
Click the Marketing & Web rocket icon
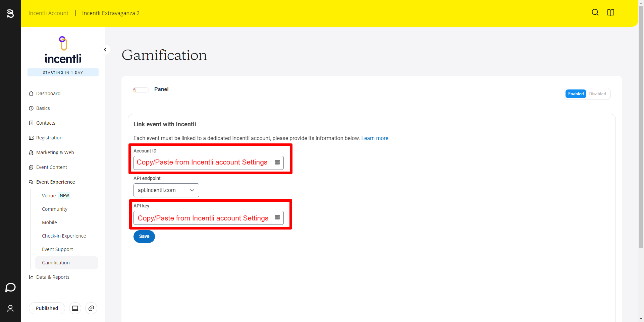coord(31,152)
